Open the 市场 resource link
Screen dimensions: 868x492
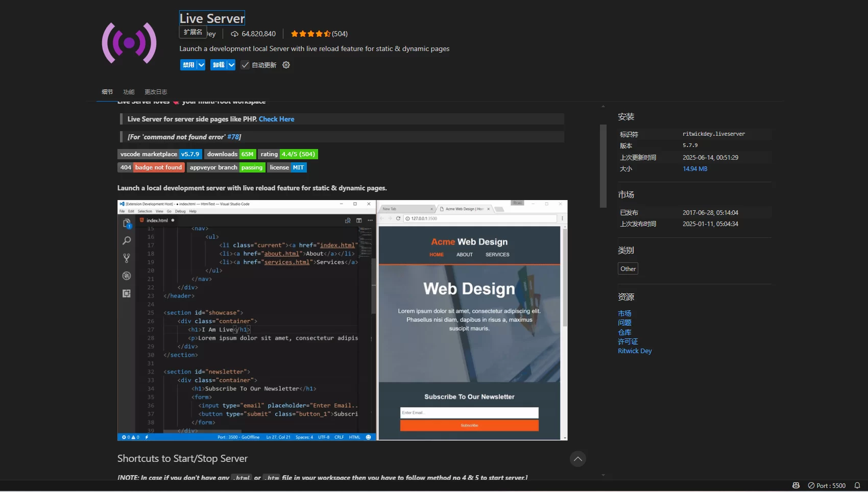coord(624,313)
